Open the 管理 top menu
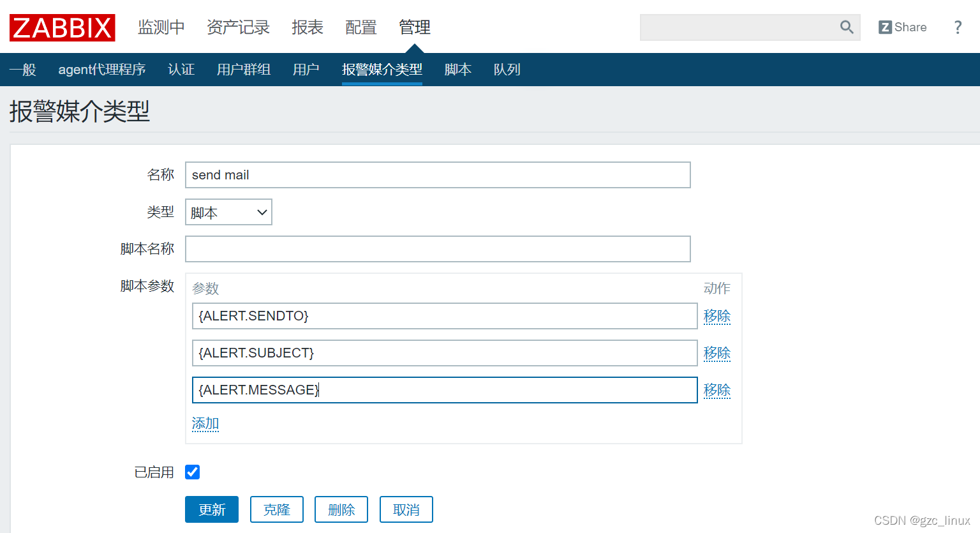The width and height of the screenshot is (980, 533). pos(415,27)
